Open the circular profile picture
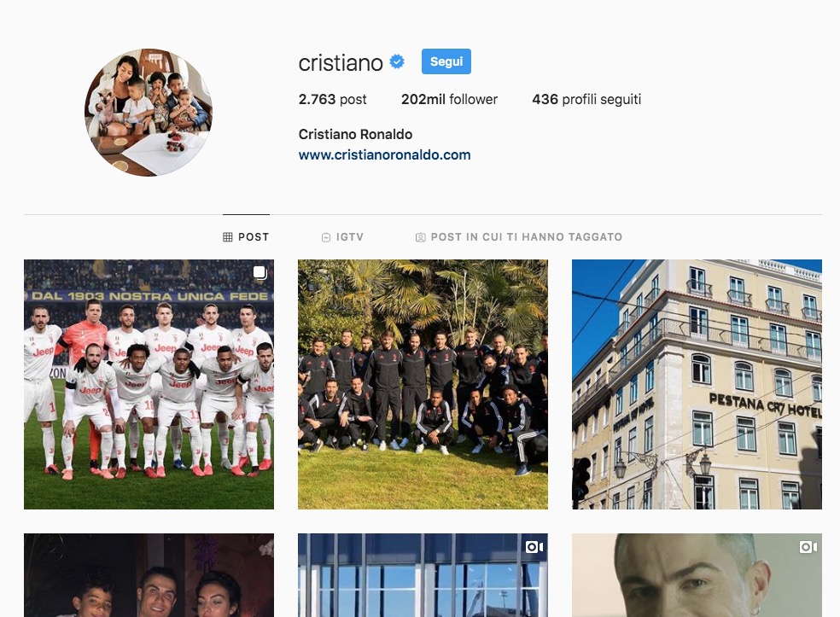Screen dimensions: 840x617 coord(149,113)
